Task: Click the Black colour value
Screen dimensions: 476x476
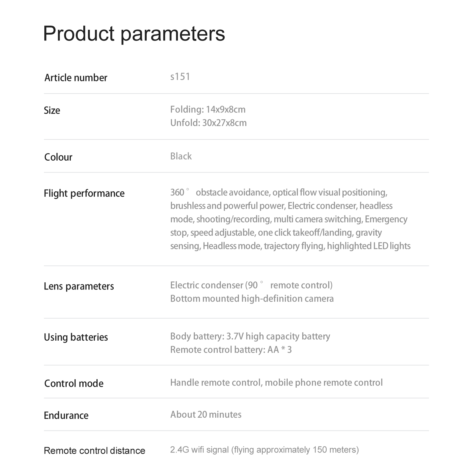Action: tap(181, 156)
